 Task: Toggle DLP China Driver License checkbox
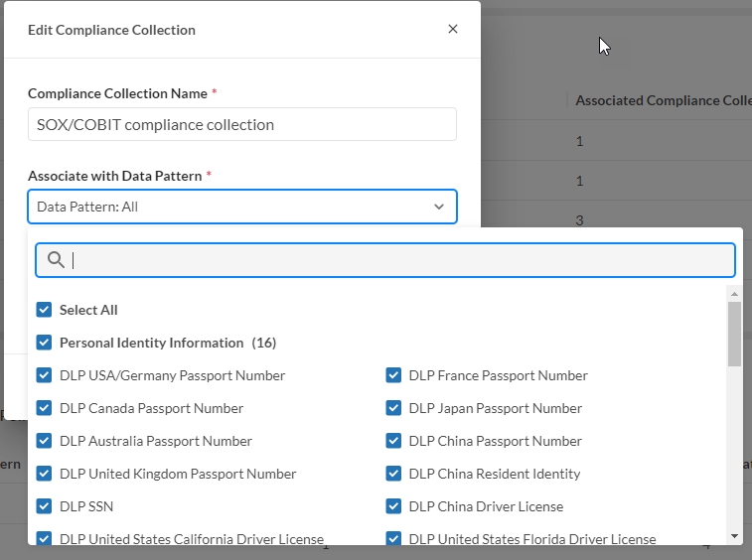pyautogui.click(x=393, y=506)
